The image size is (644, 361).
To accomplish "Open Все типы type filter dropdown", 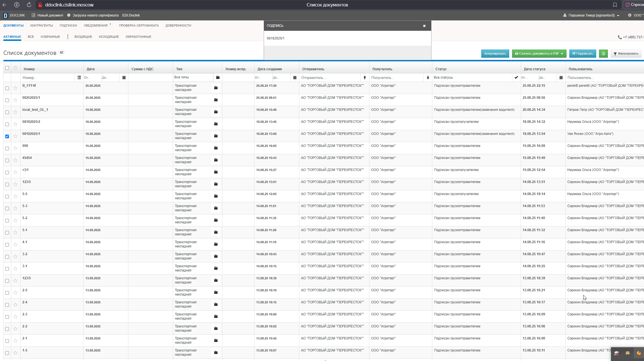I will coord(194,77).
